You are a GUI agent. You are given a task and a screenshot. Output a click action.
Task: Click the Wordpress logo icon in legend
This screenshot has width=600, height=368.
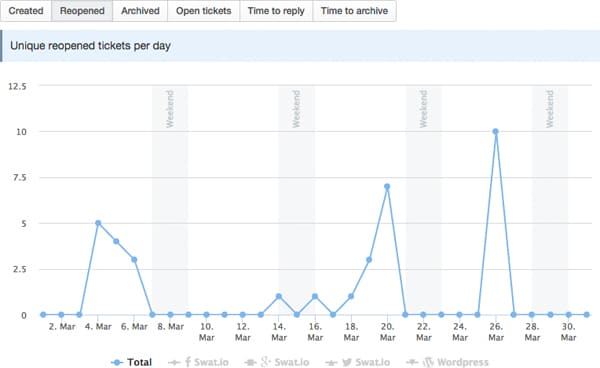coord(429,362)
